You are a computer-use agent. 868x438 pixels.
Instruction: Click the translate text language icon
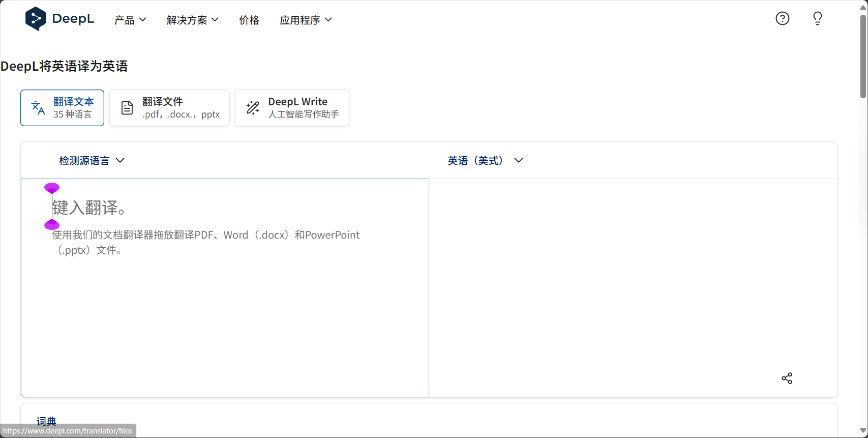38,108
